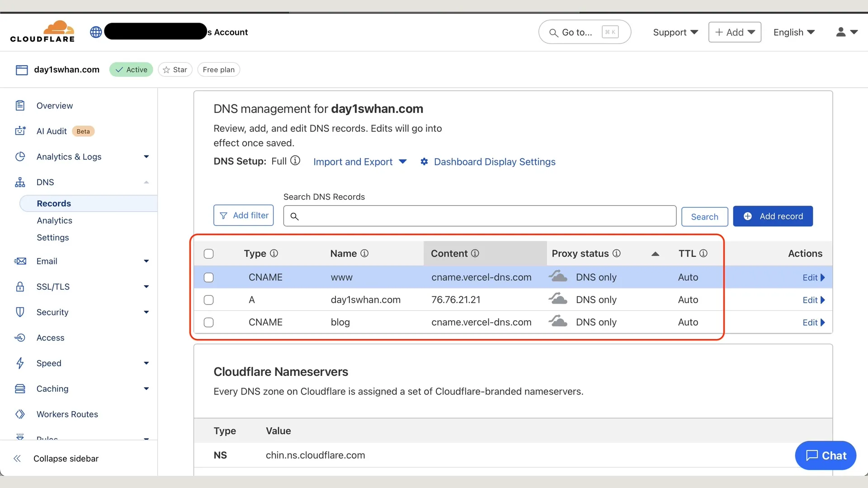Edit the day1swhan.com A record
This screenshot has height=488, width=868.
tap(813, 300)
